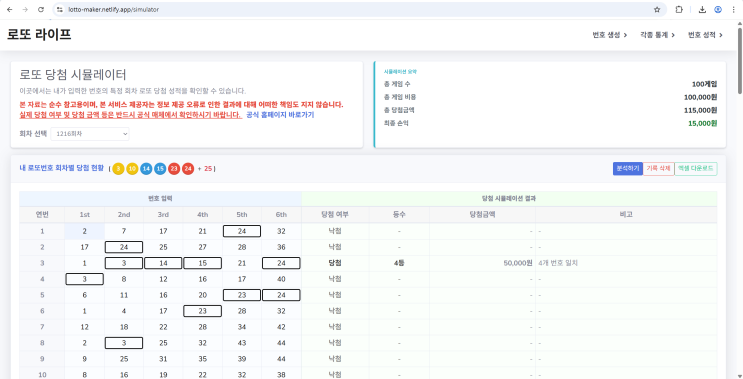Click the 번호 입력 header group
743x379 pixels.
(x=160, y=199)
